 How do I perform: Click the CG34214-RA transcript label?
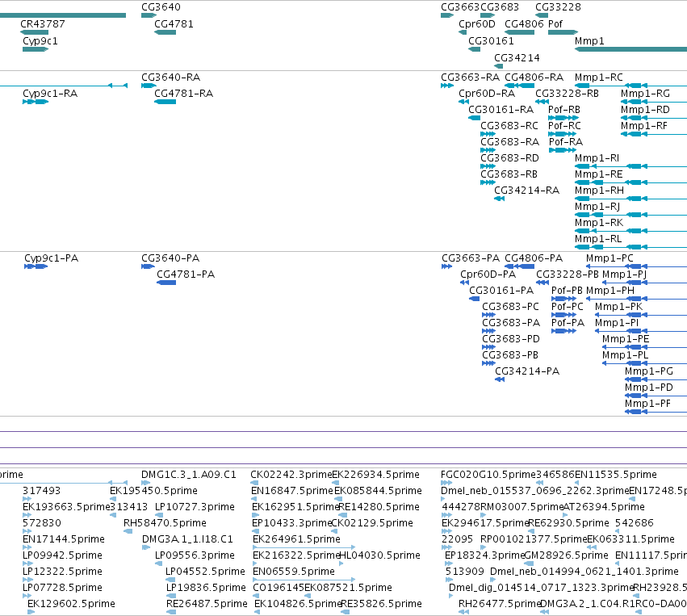526,191
